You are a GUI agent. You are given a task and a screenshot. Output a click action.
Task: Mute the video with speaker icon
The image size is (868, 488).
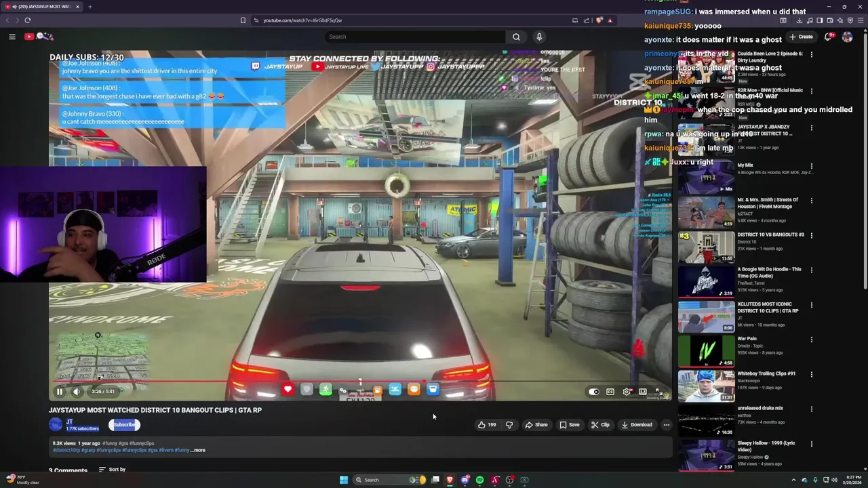[x=77, y=391]
